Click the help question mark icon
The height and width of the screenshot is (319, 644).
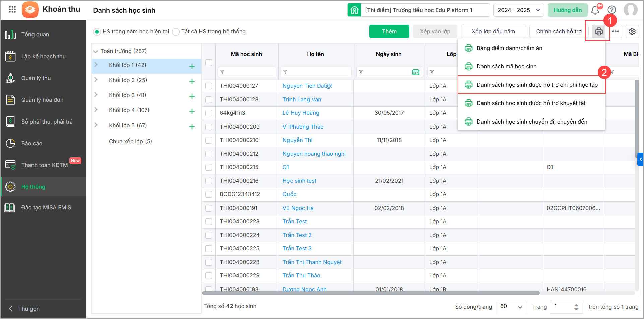coord(612,10)
